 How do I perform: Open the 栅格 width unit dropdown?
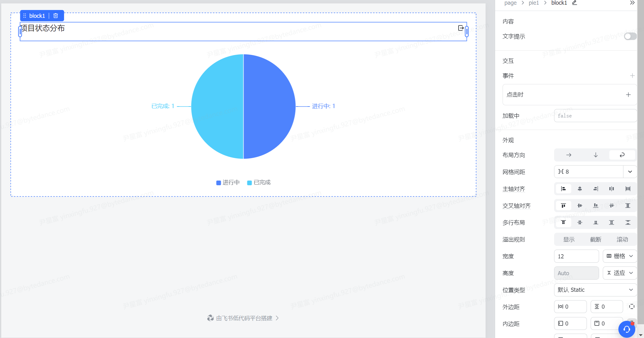click(x=620, y=256)
